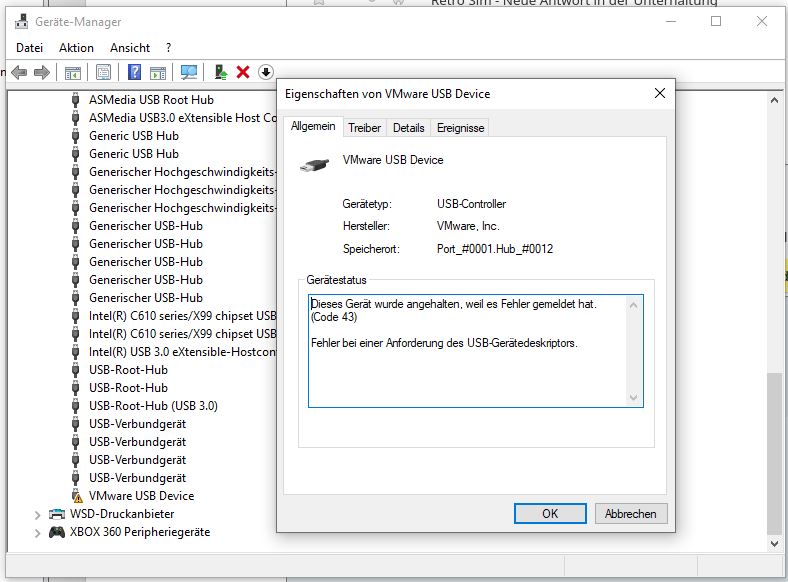Expand the WSD-Druckanbieter node

tap(37, 515)
